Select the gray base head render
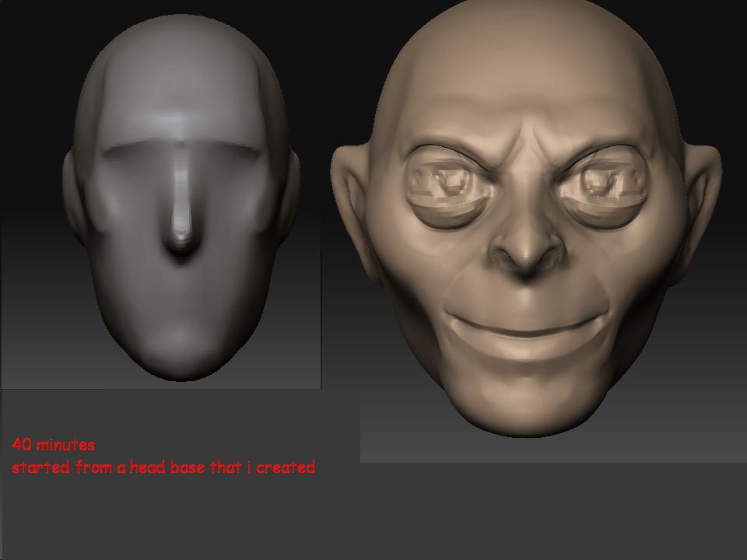 (181, 198)
